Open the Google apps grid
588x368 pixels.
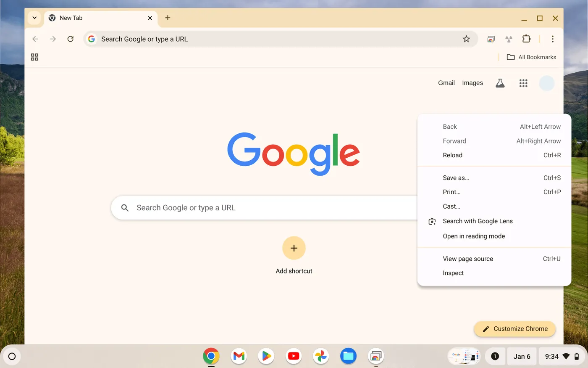click(523, 83)
